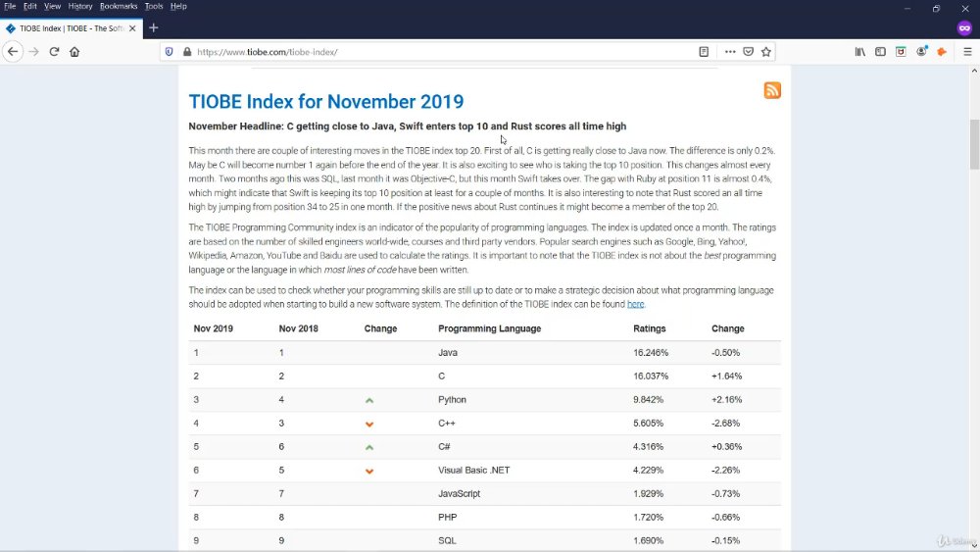Open page actions three-dots menu
980x552 pixels.
[730, 52]
